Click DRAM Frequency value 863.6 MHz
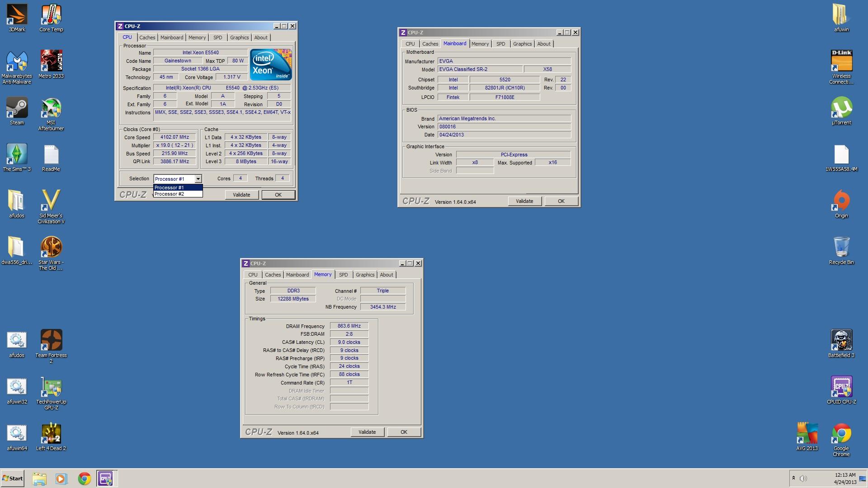Viewport: 868px width, 488px height. click(x=349, y=326)
